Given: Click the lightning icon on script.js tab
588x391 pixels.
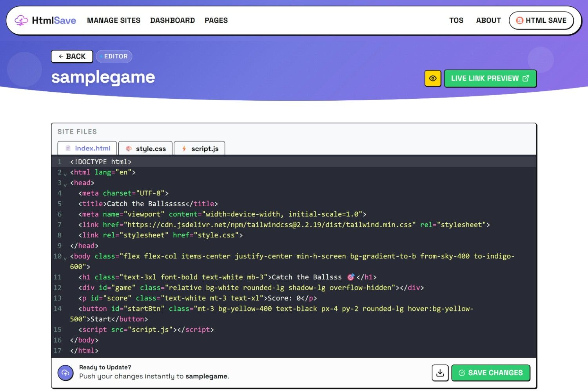Looking at the screenshot, I should point(184,148).
